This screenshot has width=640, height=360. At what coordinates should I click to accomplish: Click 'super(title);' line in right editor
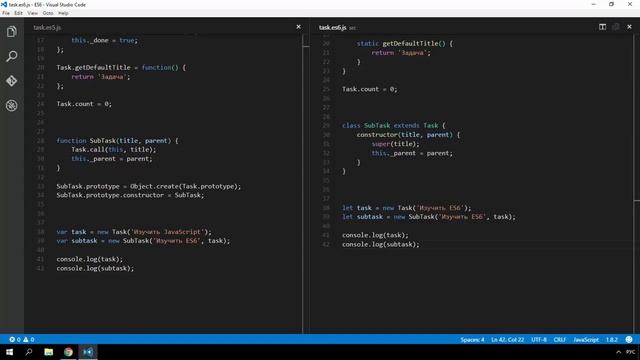(396, 144)
